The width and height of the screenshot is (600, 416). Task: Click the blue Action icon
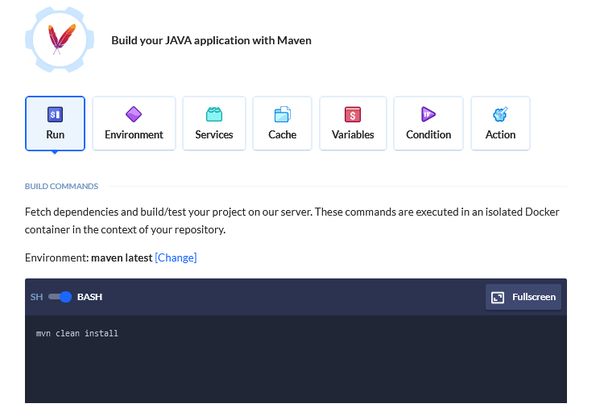(x=500, y=114)
